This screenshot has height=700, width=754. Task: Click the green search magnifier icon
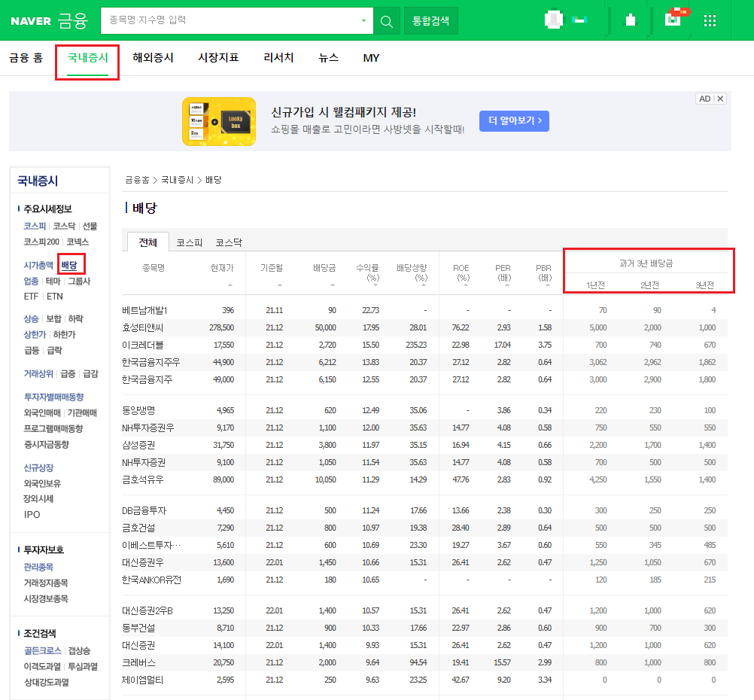[x=386, y=20]
